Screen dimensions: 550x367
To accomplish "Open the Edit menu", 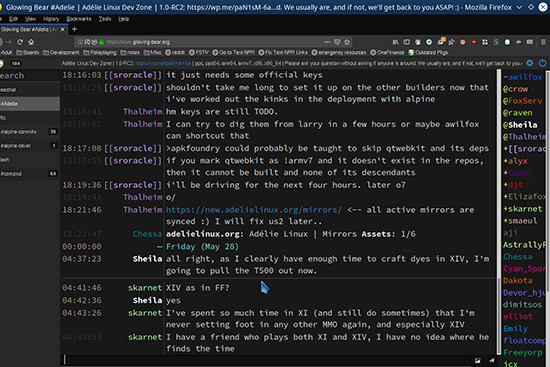I will [13, 19].
